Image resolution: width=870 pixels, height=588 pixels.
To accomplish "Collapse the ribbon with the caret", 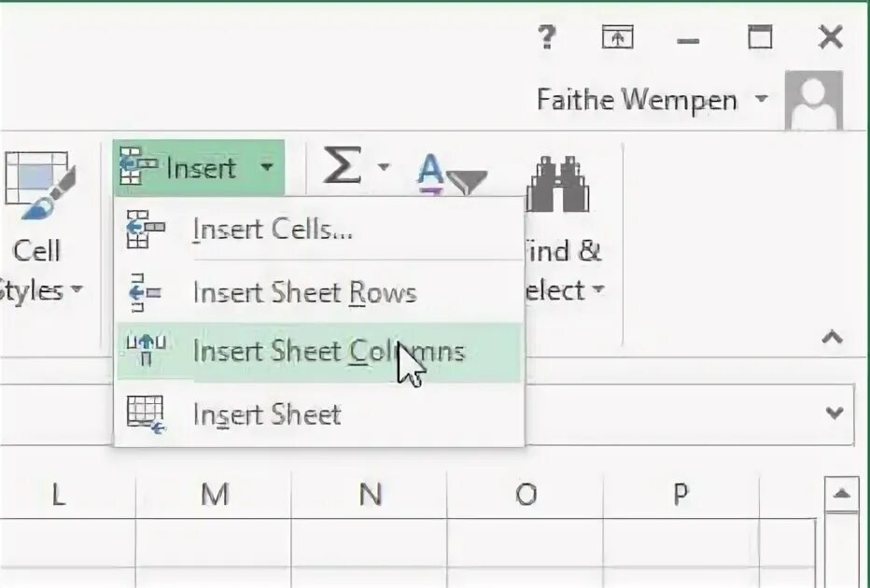I will pos(832,337).
